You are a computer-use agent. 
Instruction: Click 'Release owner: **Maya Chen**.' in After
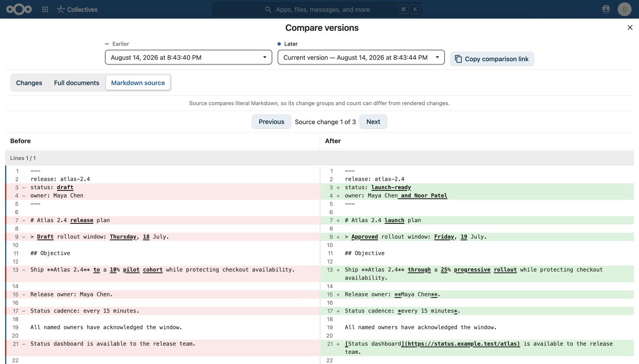tap(477, 294)
